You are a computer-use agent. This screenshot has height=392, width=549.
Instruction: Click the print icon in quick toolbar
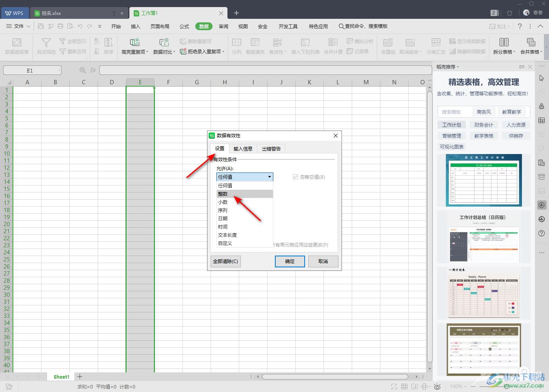point(60,26)
